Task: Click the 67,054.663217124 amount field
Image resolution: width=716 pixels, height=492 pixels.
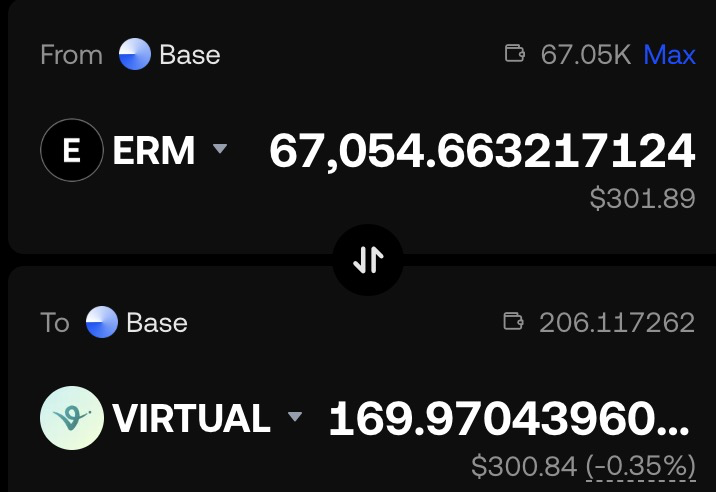Action: pos(482,151)
